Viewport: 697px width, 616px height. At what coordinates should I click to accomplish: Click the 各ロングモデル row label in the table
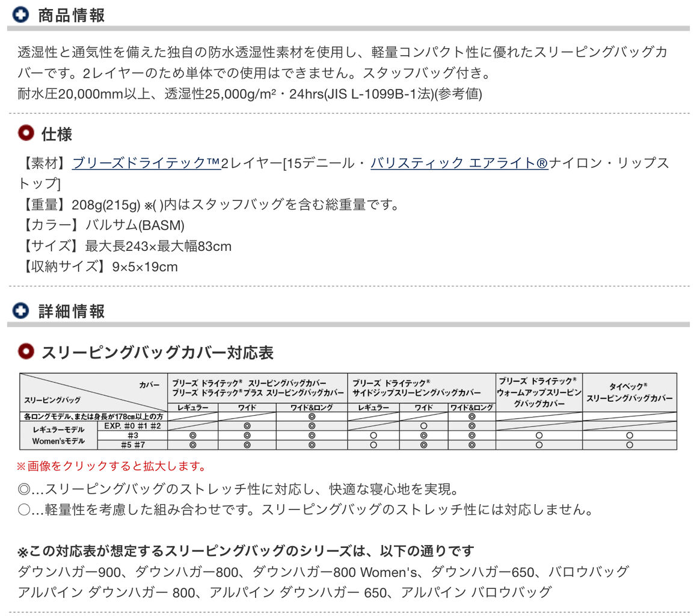pyautogui.click(x=93, y=416)
